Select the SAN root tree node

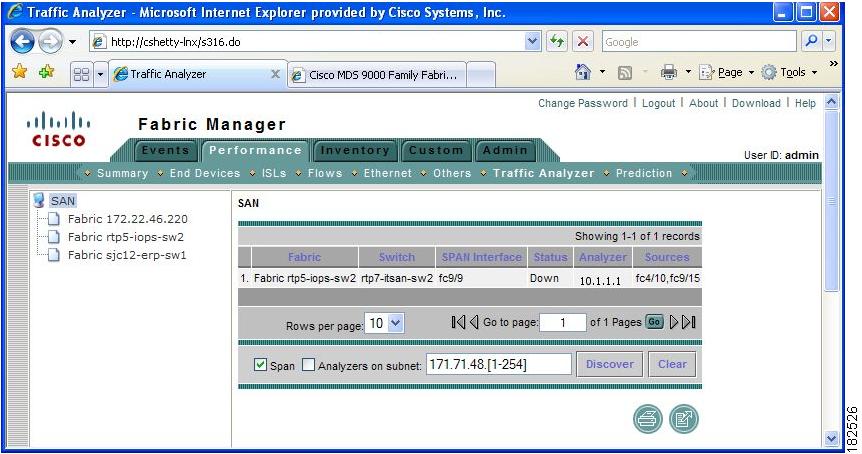(x=63, y=201)
